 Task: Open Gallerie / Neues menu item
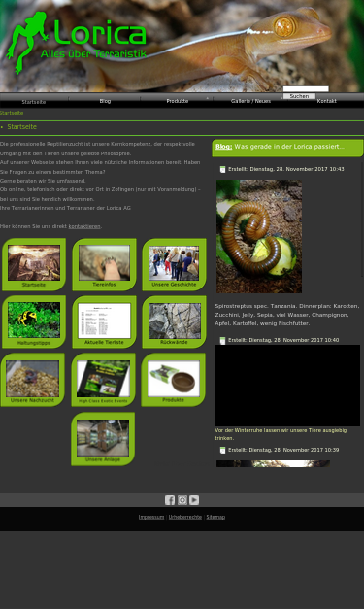250,101
